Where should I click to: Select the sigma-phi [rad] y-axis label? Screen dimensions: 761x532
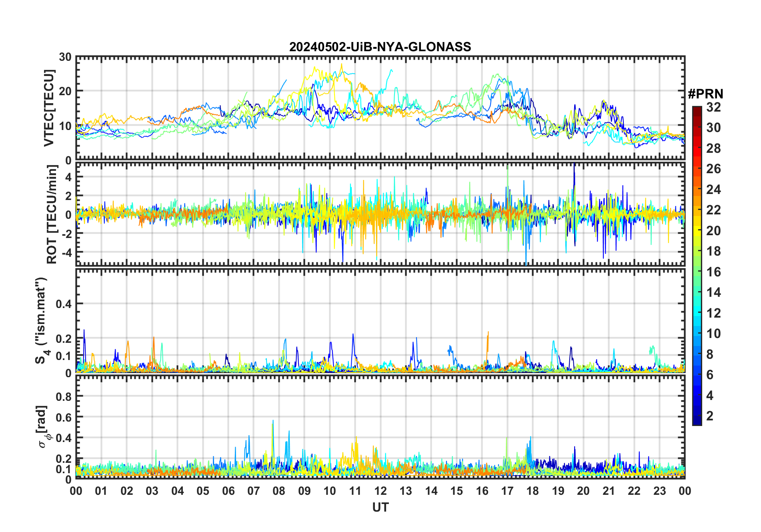pos(43,427)
